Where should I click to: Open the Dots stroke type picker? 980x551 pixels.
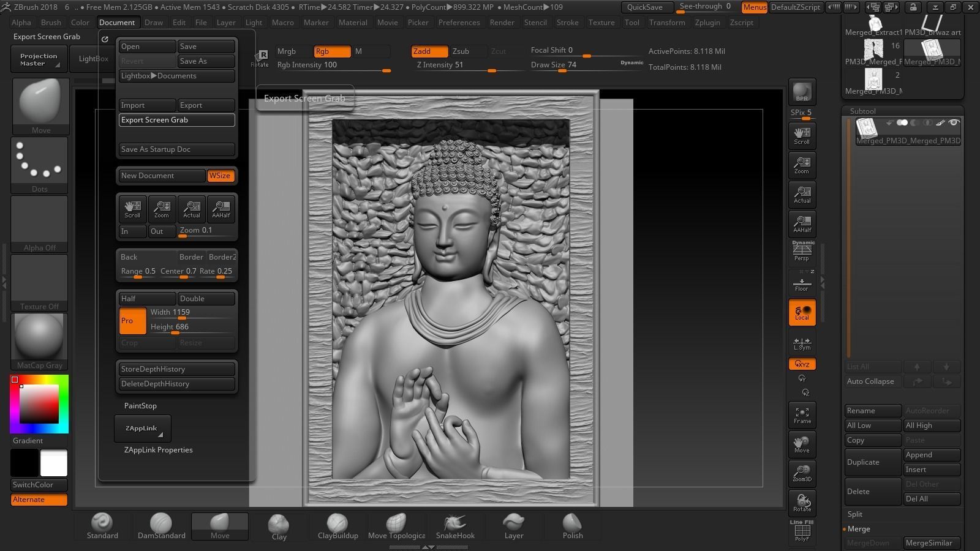[40, 165]
